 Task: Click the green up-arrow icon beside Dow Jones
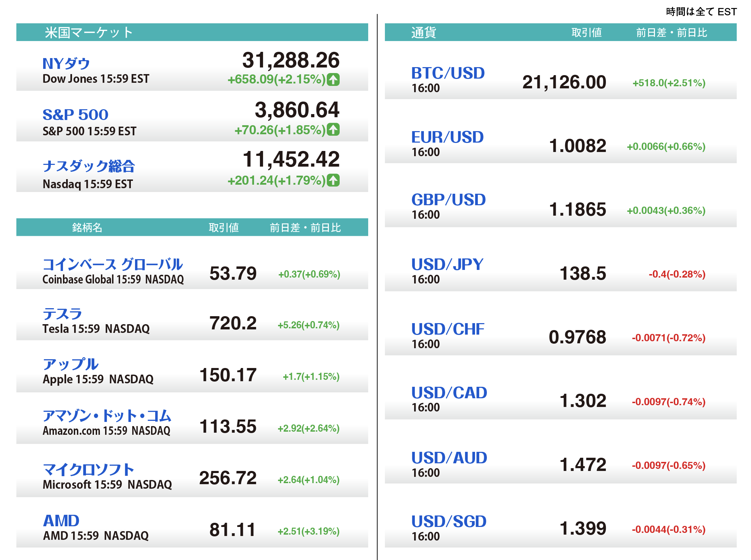pyautogui.click(x=333, y=80)
